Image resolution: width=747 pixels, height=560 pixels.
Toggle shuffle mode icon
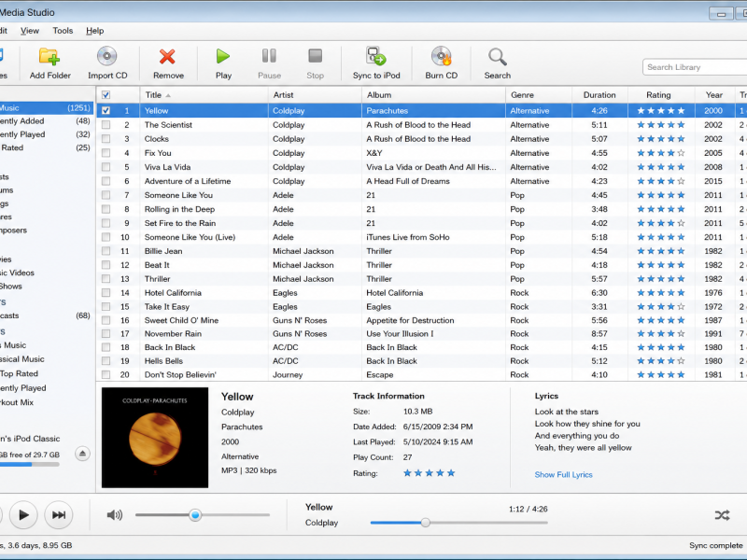coord(722,515)
